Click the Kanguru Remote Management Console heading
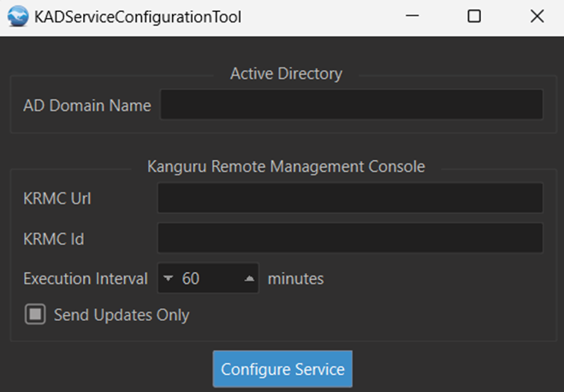 pos(287,167)
